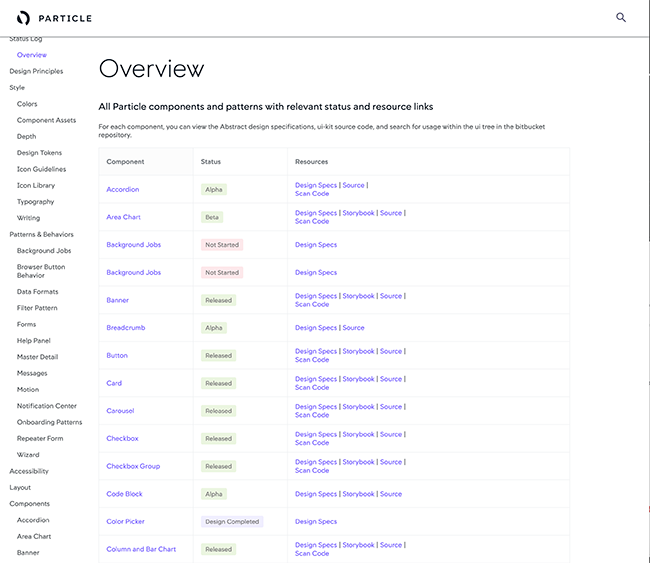
Task: Open Background Jobs in the sidebar
Action: click(44, 250)
